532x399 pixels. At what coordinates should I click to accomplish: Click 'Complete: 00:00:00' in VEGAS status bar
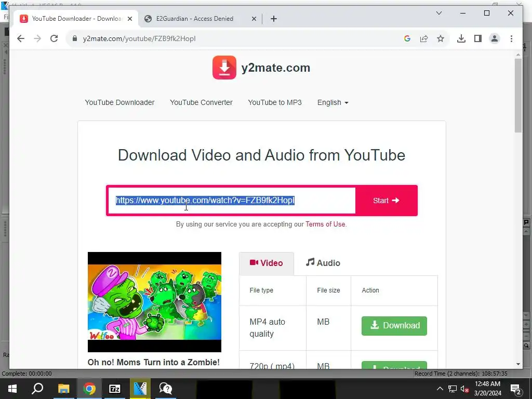point(27,374)
